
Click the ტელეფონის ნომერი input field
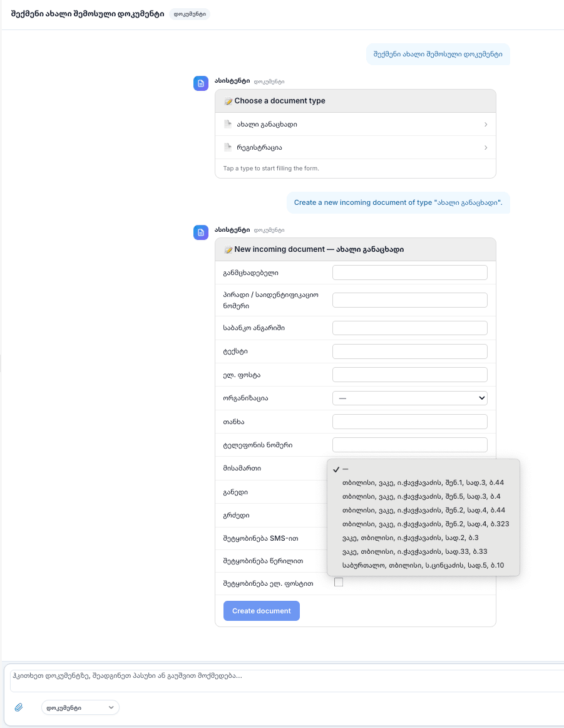coord(410,445)
